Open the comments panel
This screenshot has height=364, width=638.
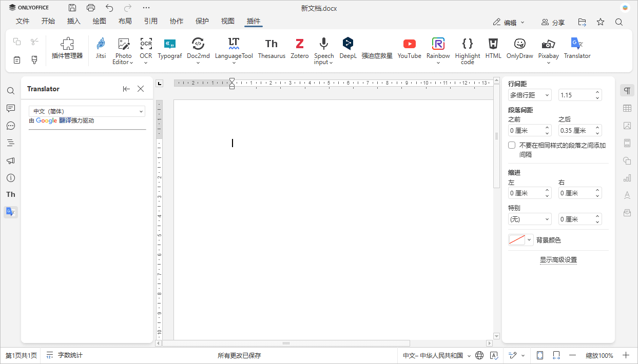point(10,108)
